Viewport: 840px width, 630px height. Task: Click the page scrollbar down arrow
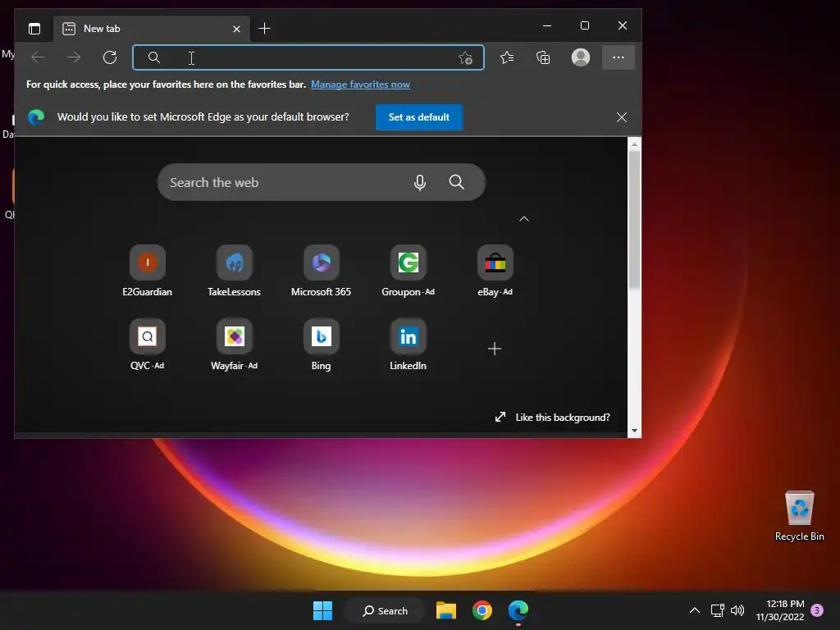tap(634, 431)
